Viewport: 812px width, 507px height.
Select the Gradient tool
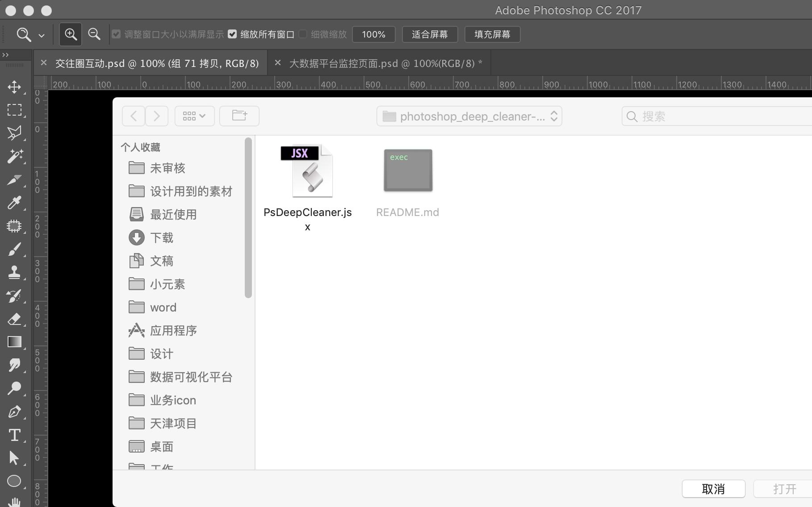pyautogui.click(x=15, y=342)
